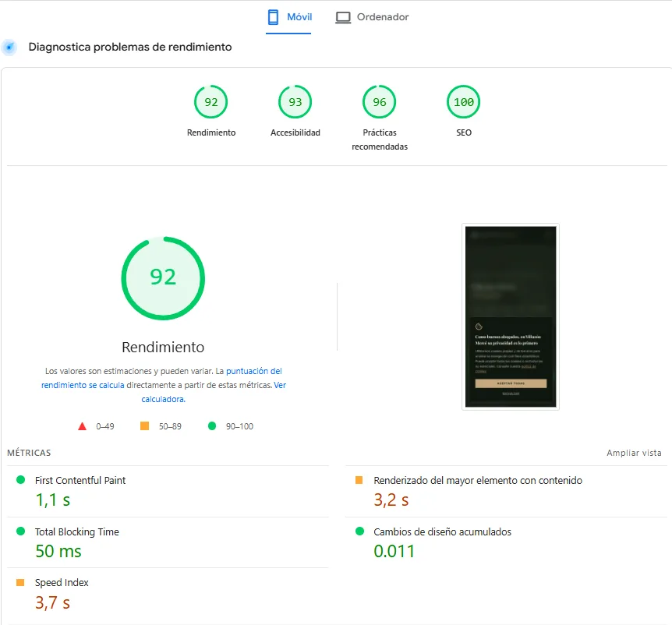This screenshot has height=625, width=672.
Task: Click the '1,1 s' metric value
Action: pos(53,500)
